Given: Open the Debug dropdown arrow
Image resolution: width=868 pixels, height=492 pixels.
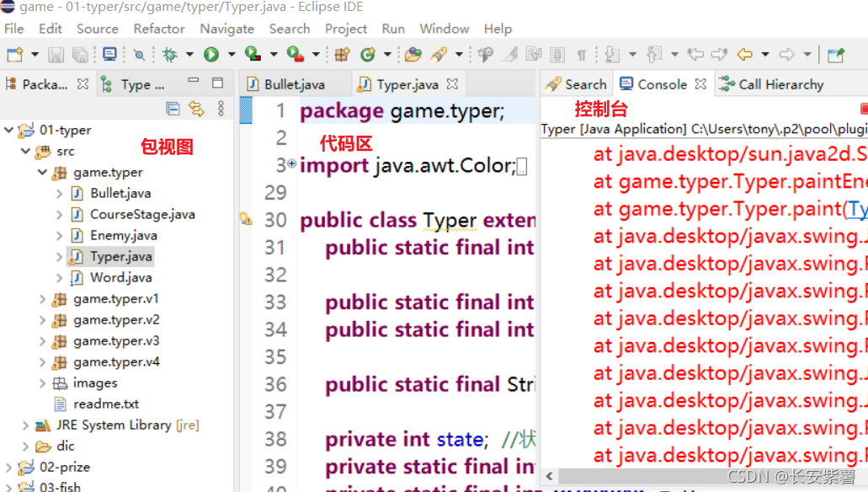Looking at the screenshot, I should point(189,54).
